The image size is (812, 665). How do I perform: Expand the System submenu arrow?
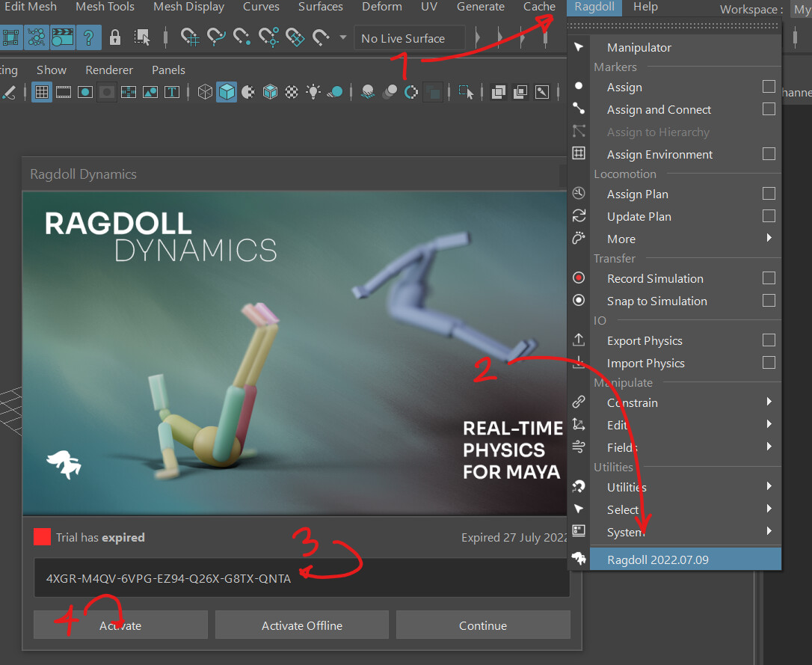pos(769,531)
